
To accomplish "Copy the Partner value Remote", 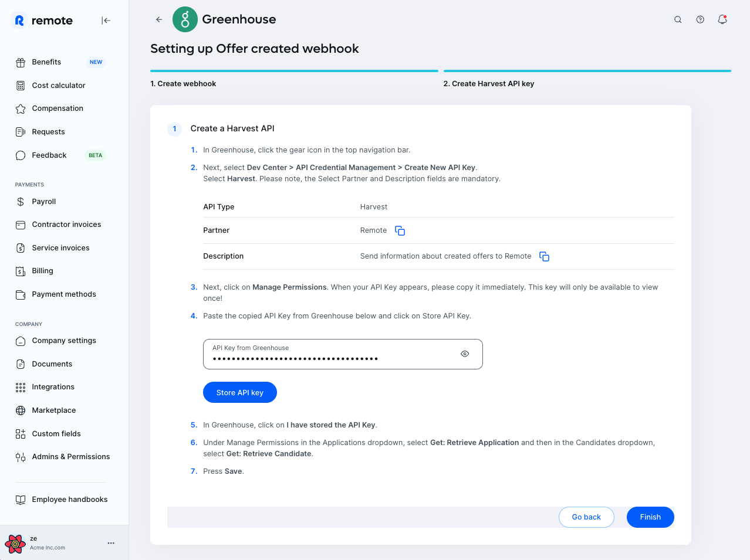I will [x=400, y=230].
